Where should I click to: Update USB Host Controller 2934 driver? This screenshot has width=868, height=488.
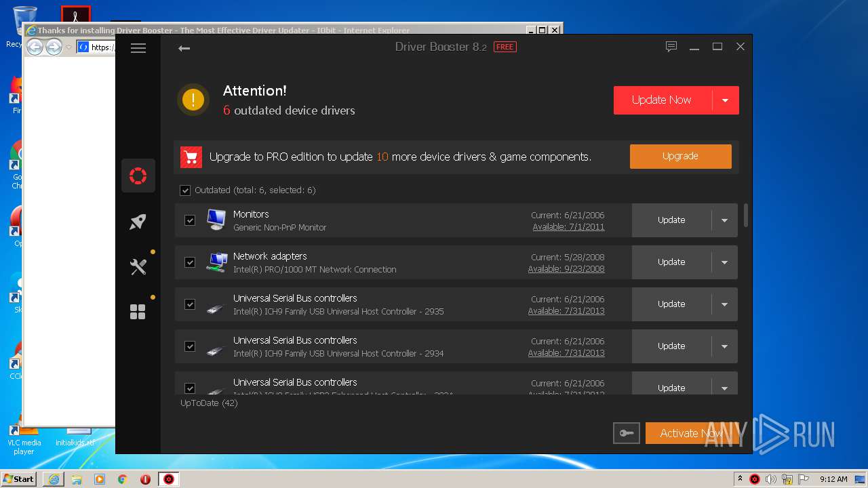tap(671, 346)
